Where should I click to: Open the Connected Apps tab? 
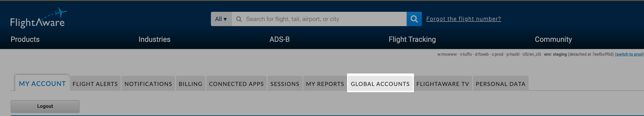point(236,84)
